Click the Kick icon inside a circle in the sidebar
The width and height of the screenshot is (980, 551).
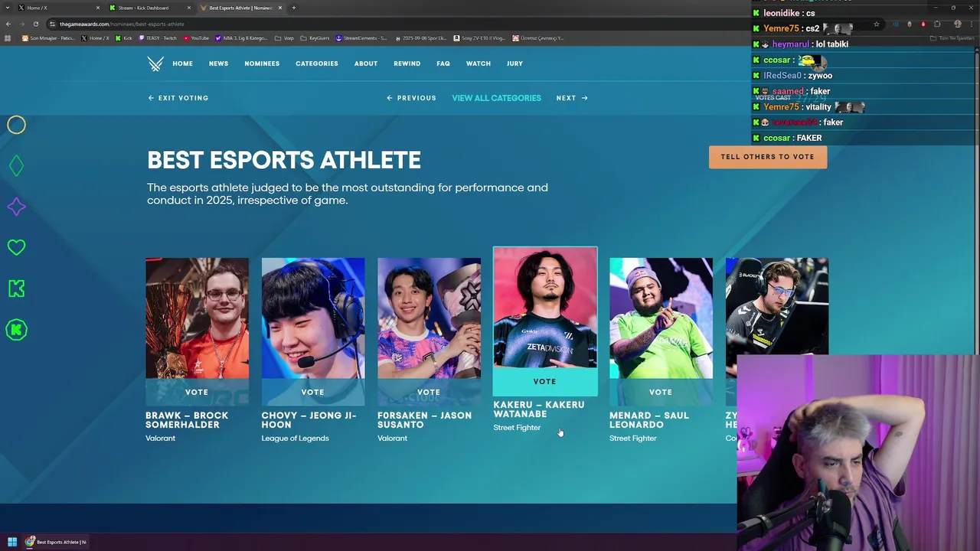[x=16, y=330]
